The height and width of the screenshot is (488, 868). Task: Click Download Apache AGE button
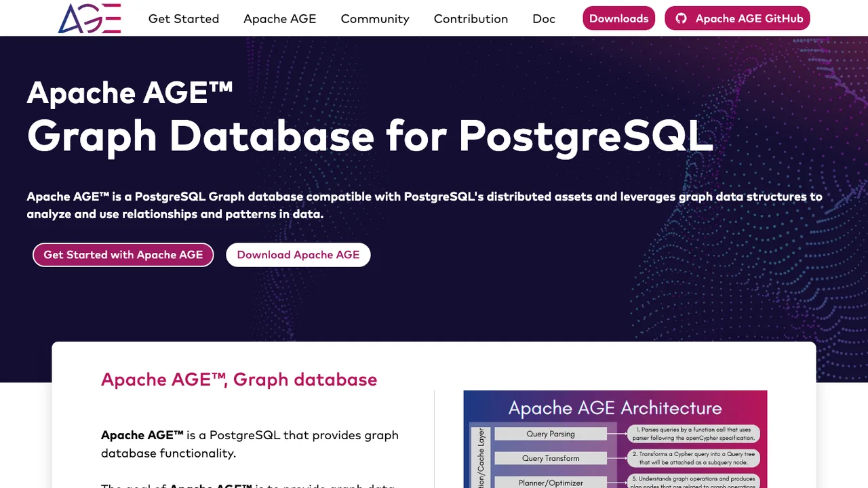(298, 255)
